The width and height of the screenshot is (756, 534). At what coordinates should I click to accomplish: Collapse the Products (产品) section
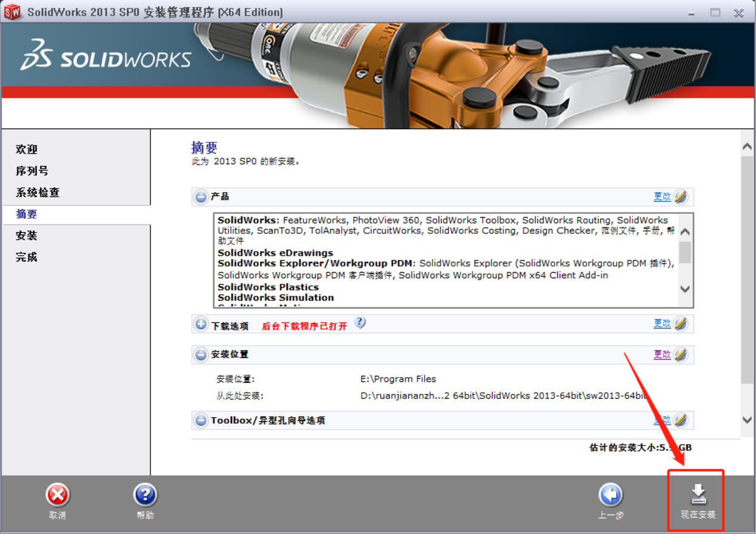click(201, 197)
